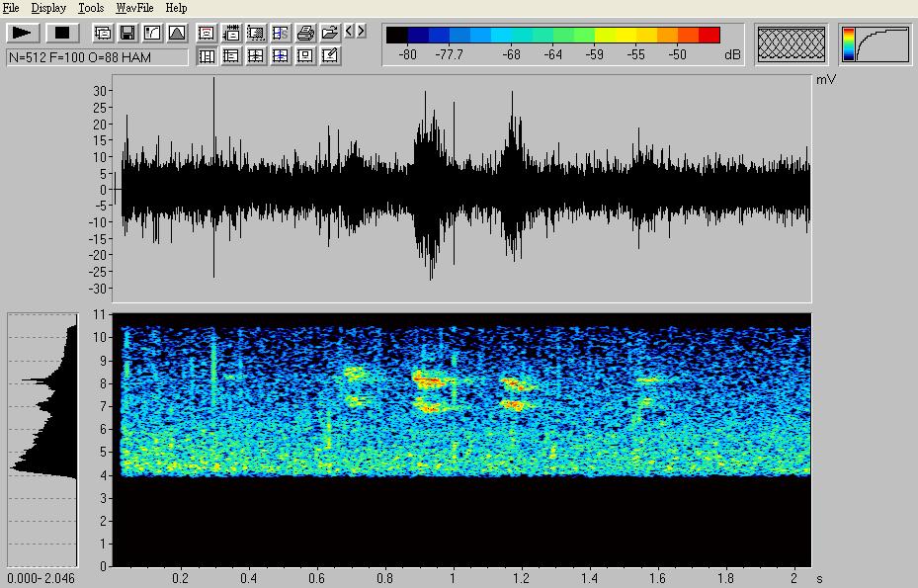Click the left arrow scroll button
This screenshot has width=918, height=588.
(x=349, y=32)
